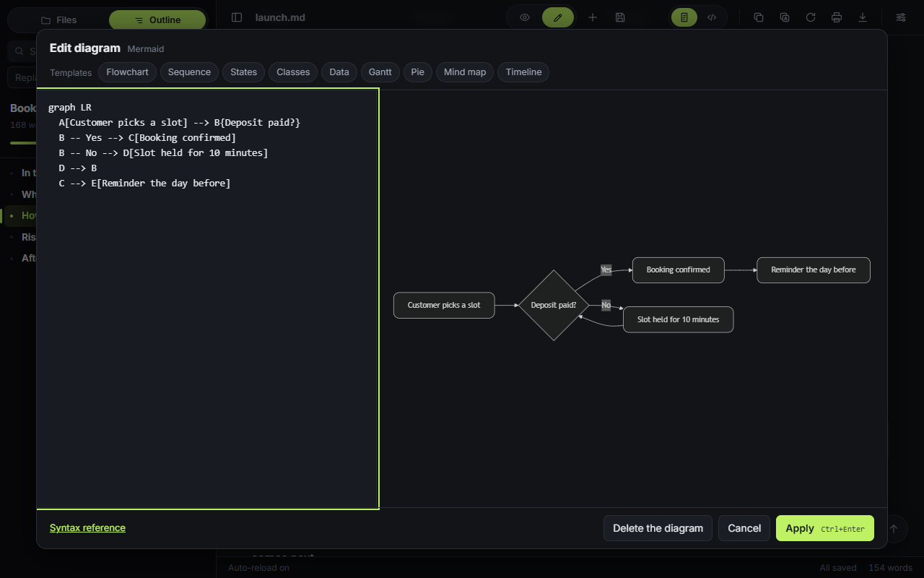Click the 'D --> B' code line
This screenshot has width=924, height=578.
click(x=78, y=168)
